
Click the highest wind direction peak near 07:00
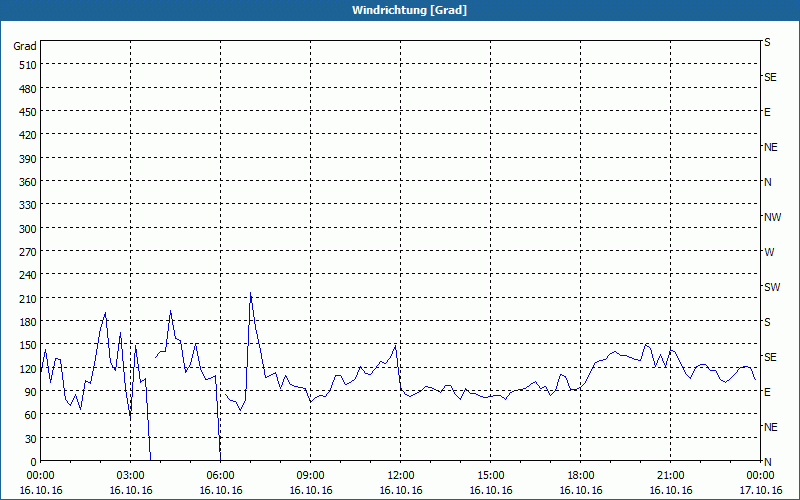[x=251, y=293]
